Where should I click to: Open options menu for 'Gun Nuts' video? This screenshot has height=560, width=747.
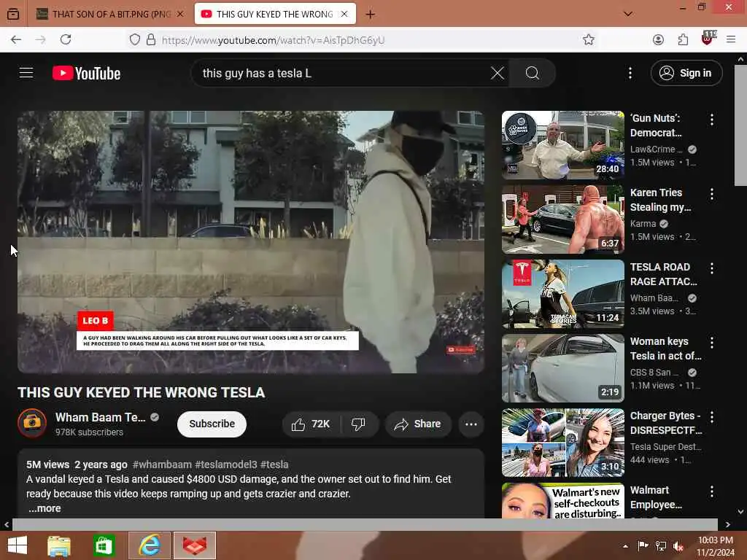(x=712, y=120)
